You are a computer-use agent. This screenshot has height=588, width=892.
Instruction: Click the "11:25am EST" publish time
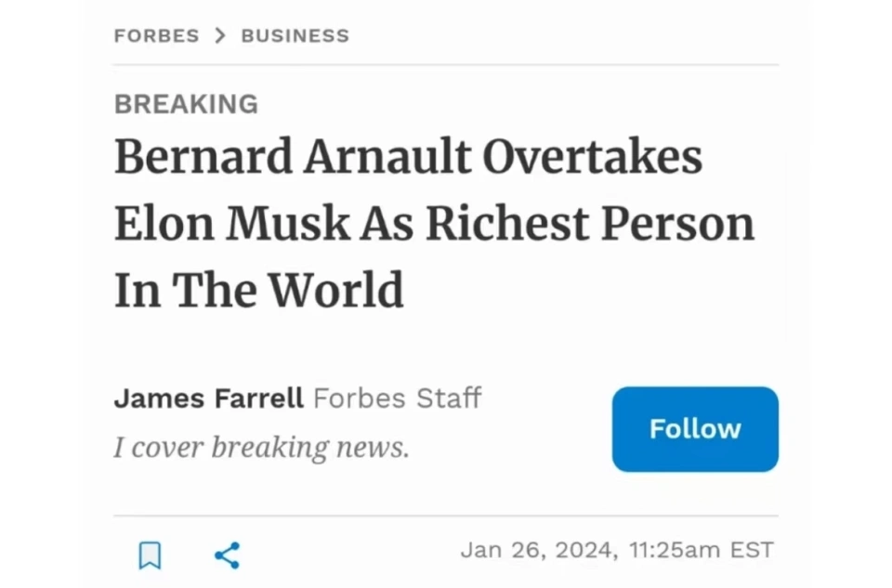click(x=701, y=549)
